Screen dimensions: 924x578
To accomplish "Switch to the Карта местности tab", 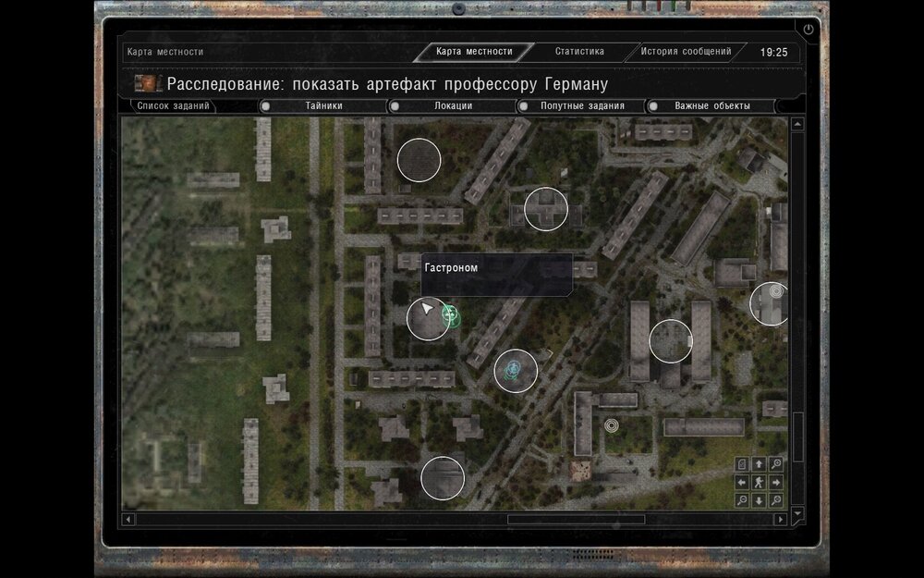I will 474,52.
